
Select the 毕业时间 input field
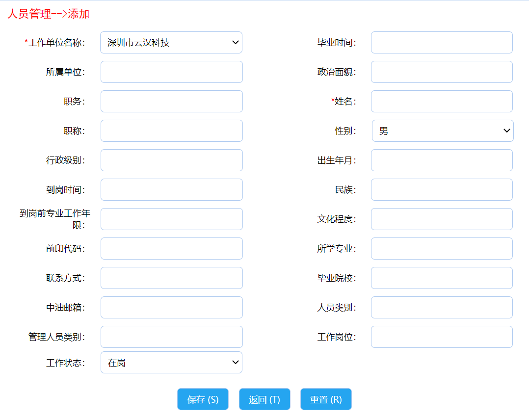coord(441,43)
